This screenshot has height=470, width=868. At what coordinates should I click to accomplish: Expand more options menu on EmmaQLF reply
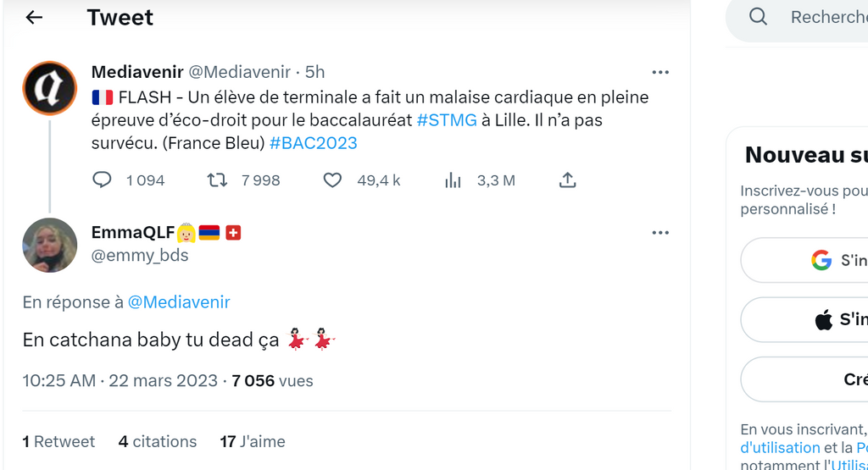coord(660,233)
